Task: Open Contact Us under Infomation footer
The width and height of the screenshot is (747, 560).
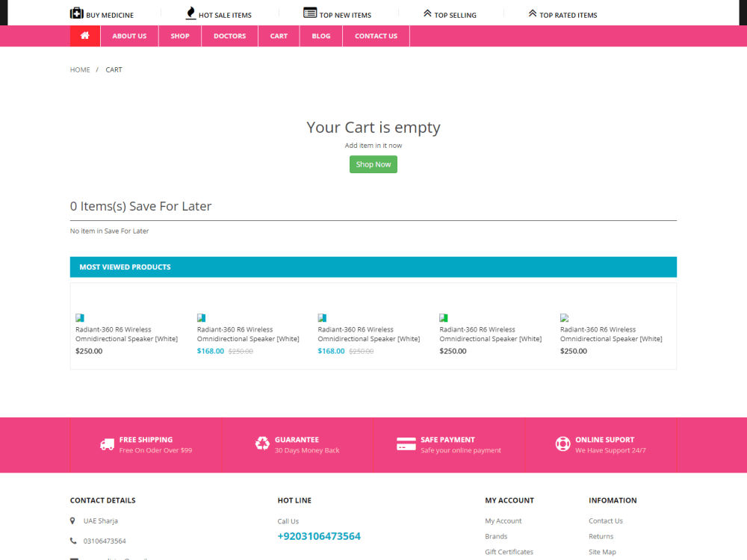Action: click(606, 521)
